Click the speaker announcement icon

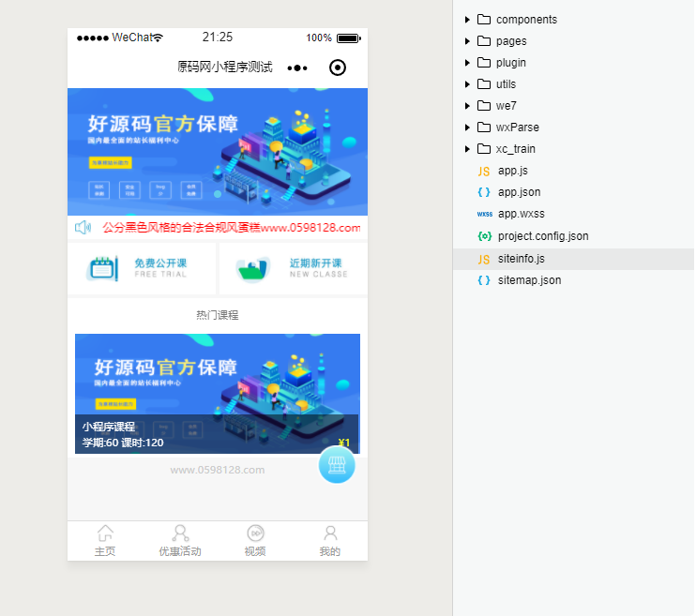click(83, 228)
